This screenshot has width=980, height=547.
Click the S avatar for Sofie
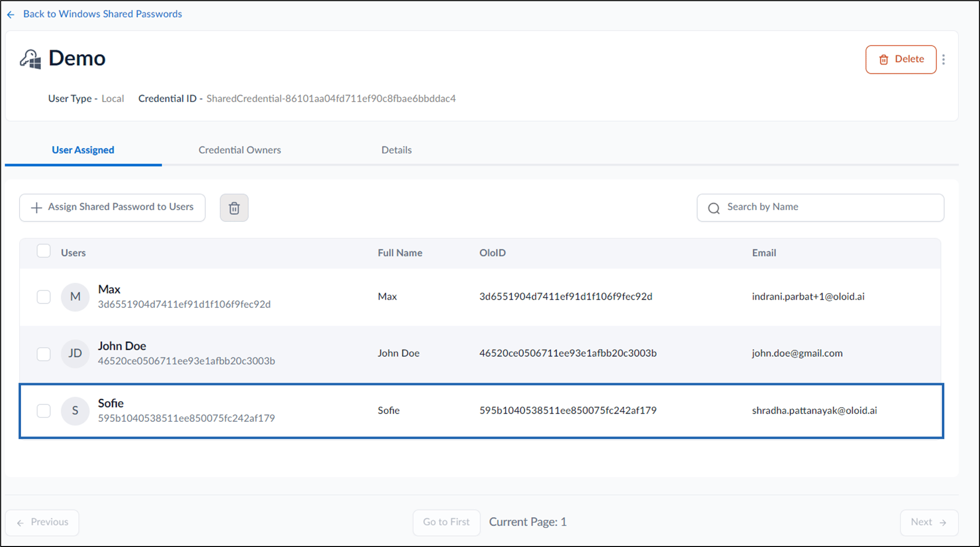[x=75, y=411]
